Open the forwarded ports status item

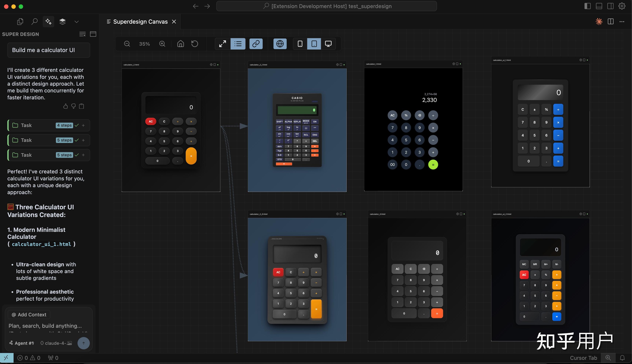pos(53,358)
